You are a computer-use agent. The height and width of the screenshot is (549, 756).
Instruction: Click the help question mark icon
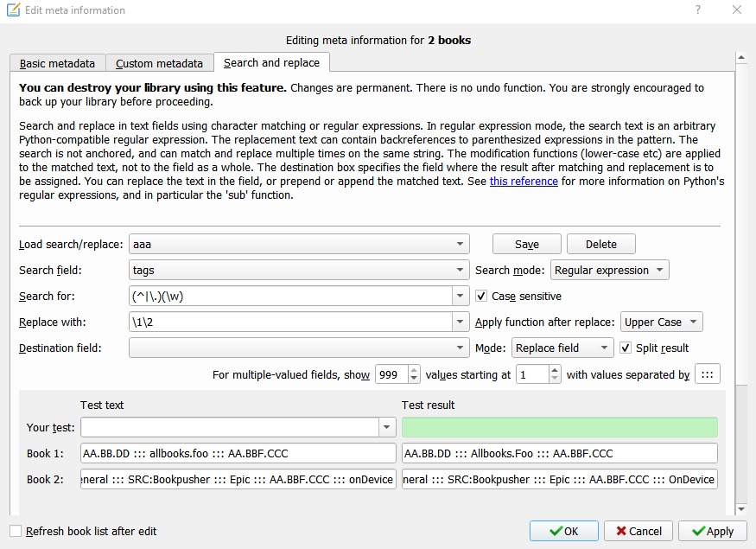point(697,10)
